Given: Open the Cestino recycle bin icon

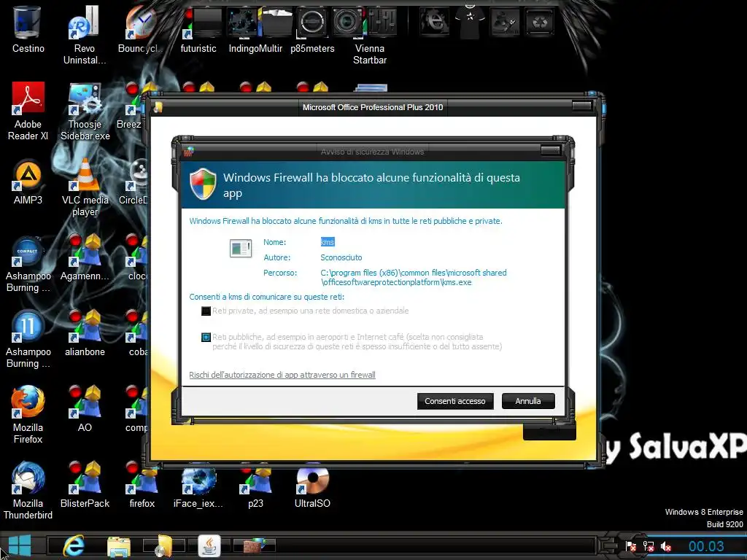Looking at the screenshot, I should coord(28,28).
